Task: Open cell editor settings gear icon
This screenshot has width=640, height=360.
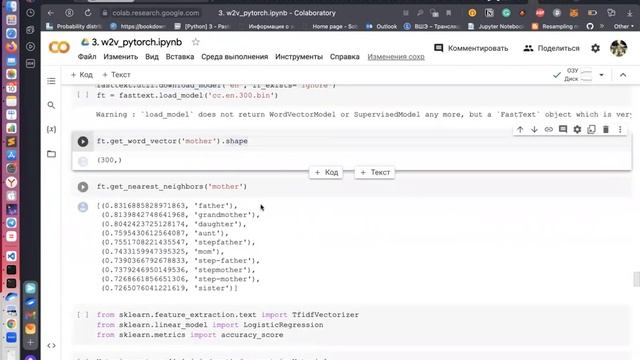Action: point(577,129)
